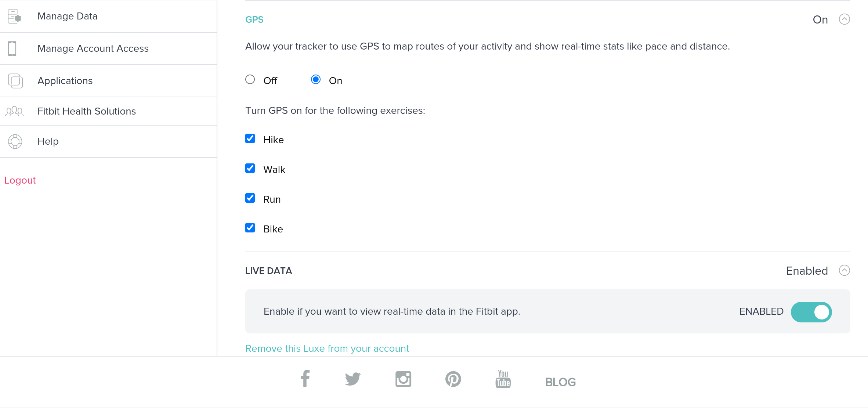Uncheck the Bike GPS checkbox
This screenshot has height=412, width=868.
click(250, 228)
